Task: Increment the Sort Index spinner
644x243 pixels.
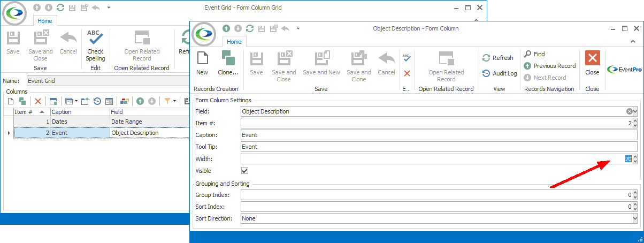Action: click(635, 204)
